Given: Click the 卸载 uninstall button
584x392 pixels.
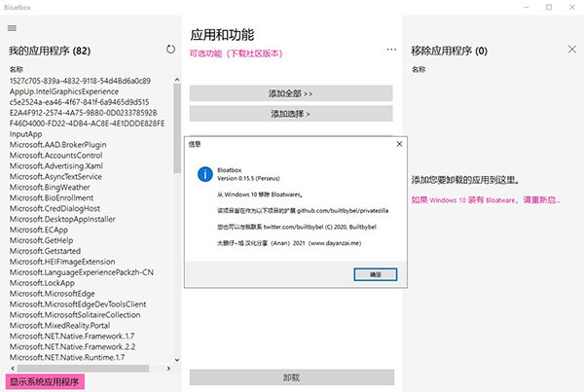Looking at the screenshot, I should pyautogui.click(x=290, y=377).
